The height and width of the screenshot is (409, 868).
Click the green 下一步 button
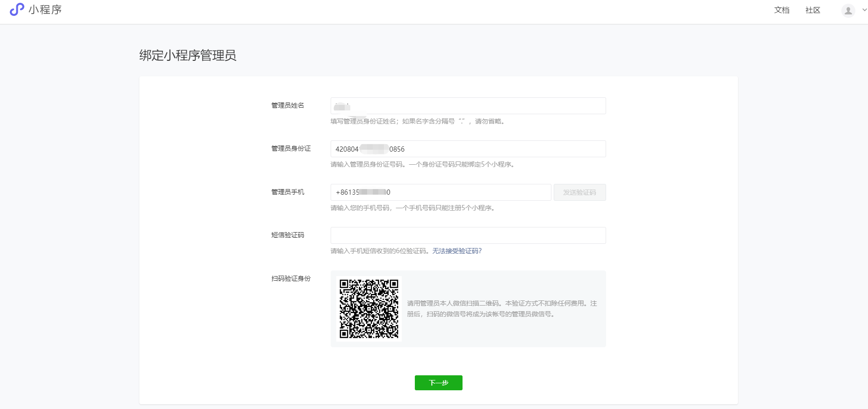[x=438, y=383]
